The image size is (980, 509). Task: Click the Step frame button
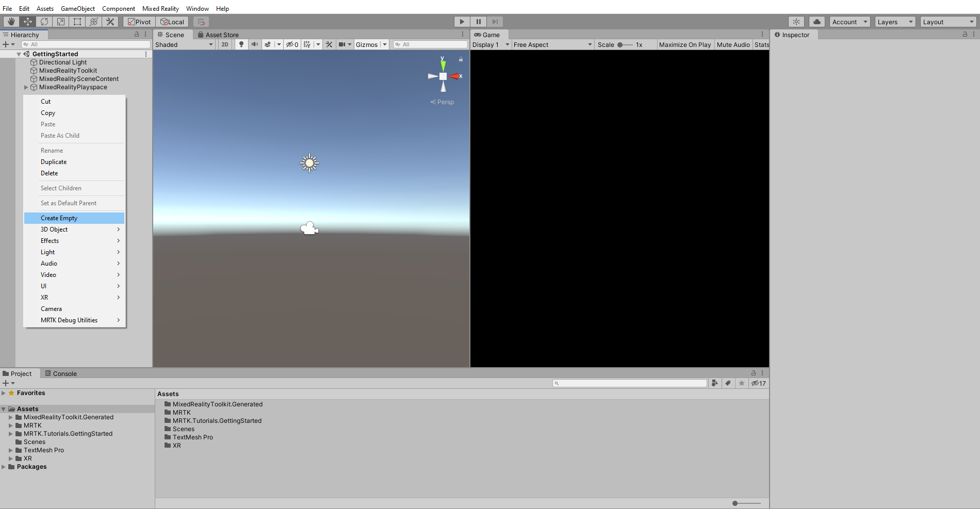495,22
